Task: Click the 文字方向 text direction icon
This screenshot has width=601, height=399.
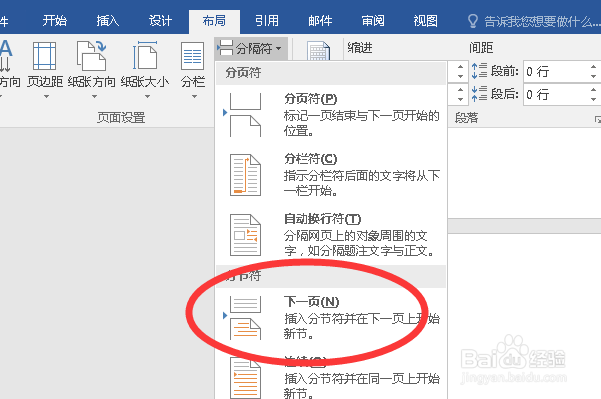Action: click(x=6, y=56)
